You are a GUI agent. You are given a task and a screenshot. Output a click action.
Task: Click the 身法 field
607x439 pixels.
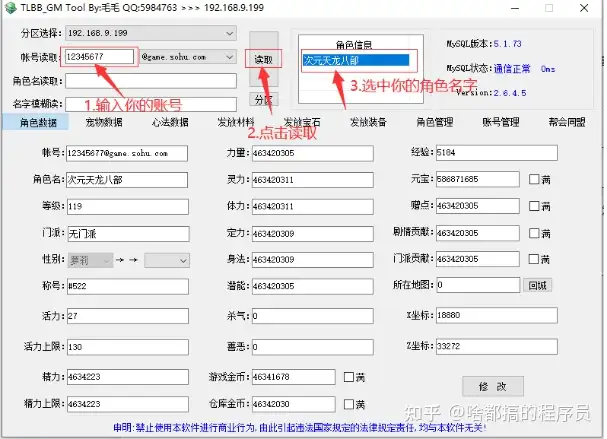click(313, 260)
